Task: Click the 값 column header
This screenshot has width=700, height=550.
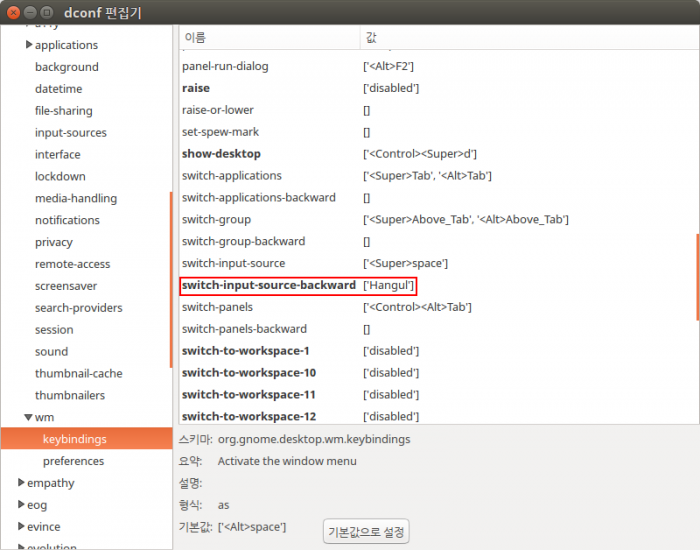Action: click(529, 38)
